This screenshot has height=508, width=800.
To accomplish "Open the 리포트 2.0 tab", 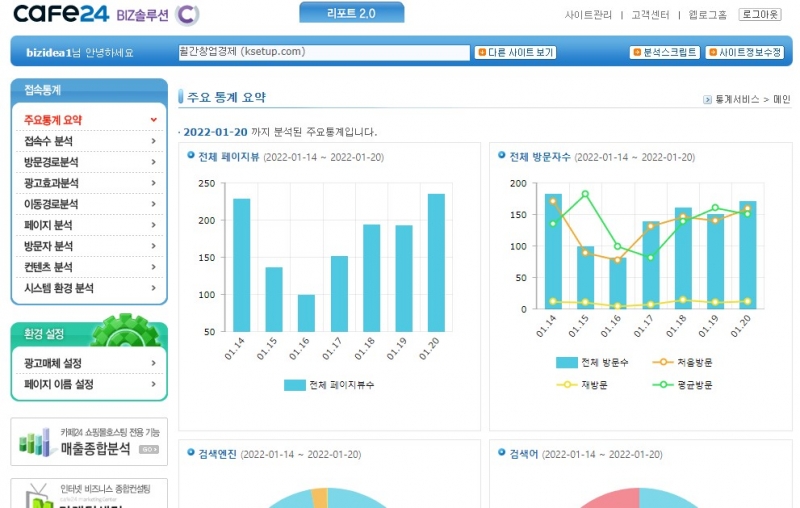I will tap(352, 13).
